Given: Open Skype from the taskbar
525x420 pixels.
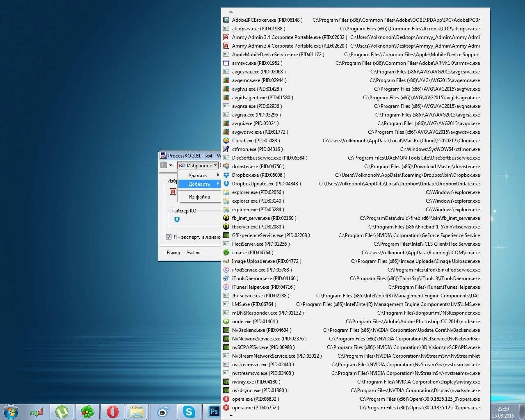Looking at the screenshot, I should click(x=189, y=411).
